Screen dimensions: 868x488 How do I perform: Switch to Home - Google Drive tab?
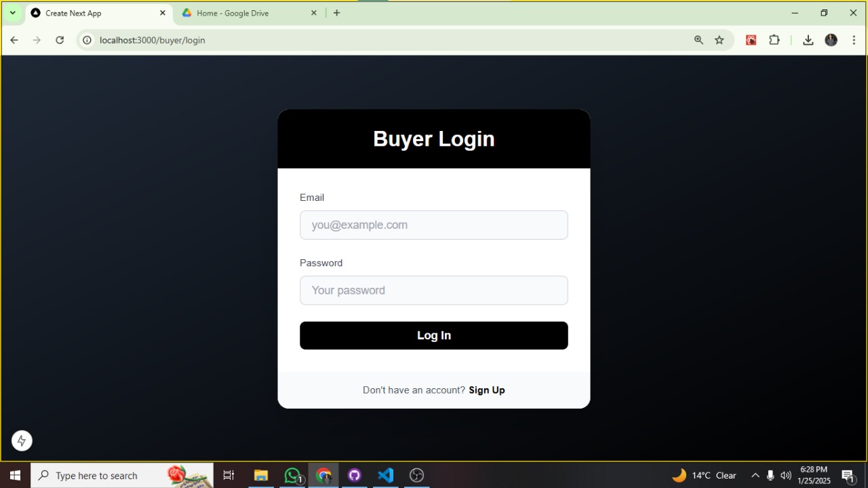[249, 13]
